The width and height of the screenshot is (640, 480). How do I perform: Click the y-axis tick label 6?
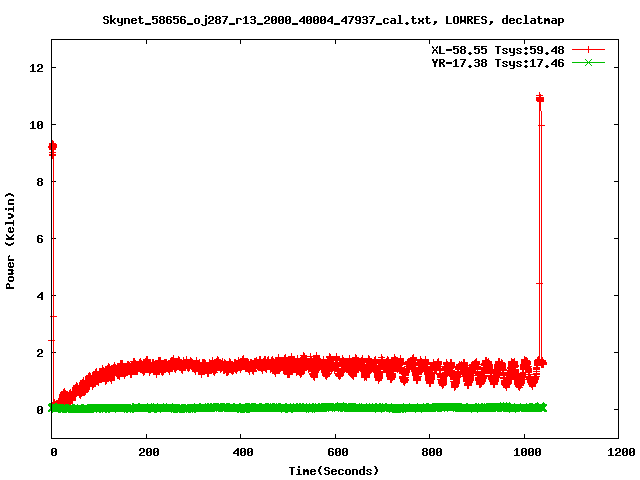coord(40,239)
